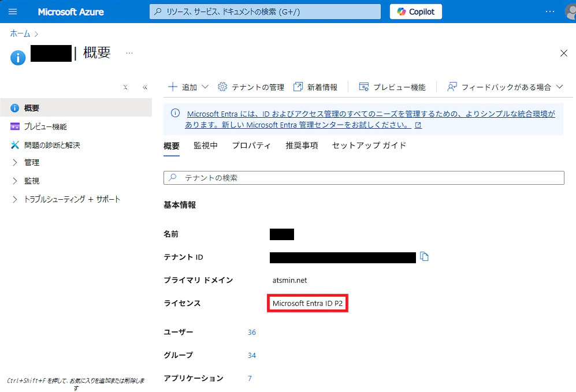
Task: Open the hamburger portal menu
Action: click(x=13, y=12)
